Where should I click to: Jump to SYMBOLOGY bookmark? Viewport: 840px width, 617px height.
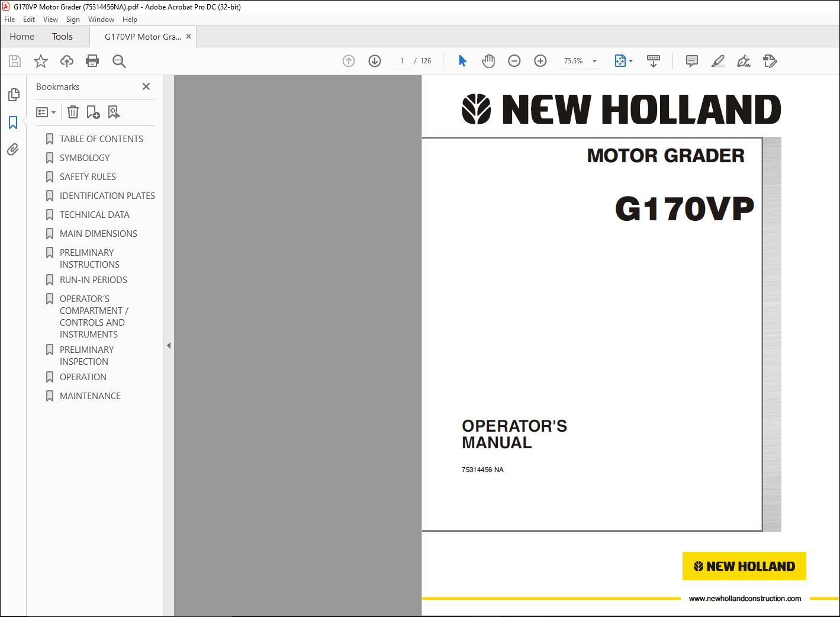pos(85,158)
